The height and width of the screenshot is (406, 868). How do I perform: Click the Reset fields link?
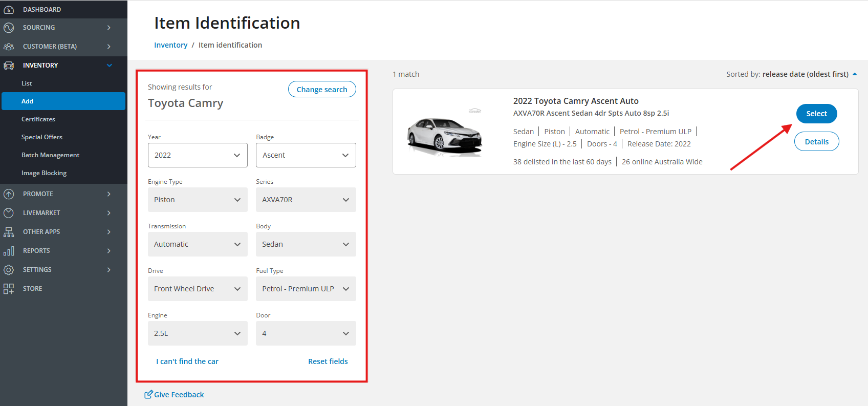tap(328, 361)
